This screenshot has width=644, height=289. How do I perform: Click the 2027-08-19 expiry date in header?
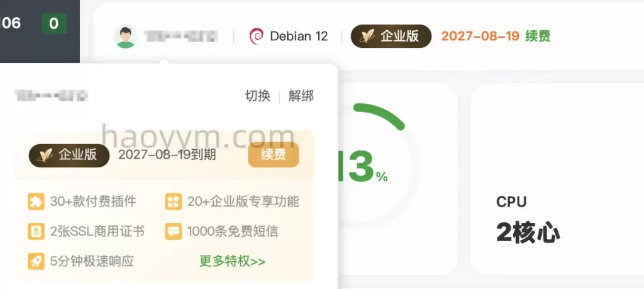(x=480, y=36)
